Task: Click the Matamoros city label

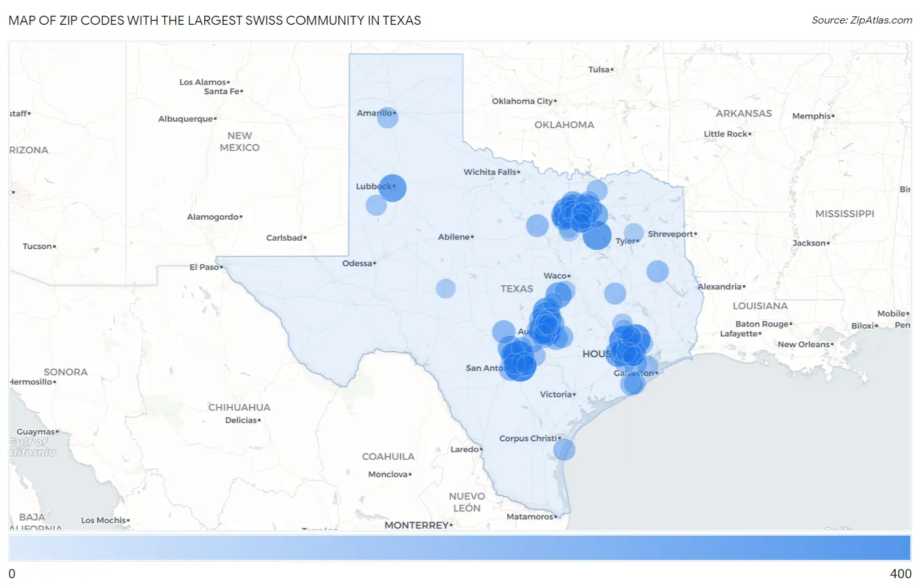Action: [532, 517]
